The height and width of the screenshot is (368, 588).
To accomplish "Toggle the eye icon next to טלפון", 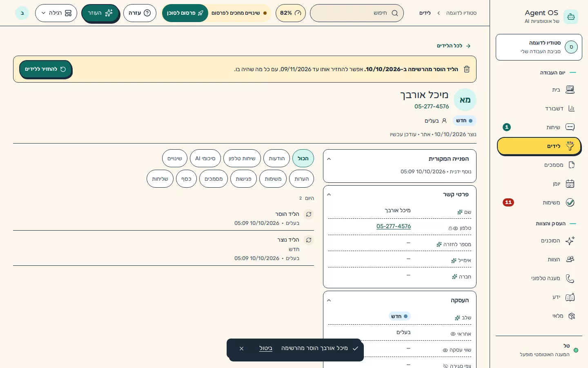I will click(x=455, y=228).
